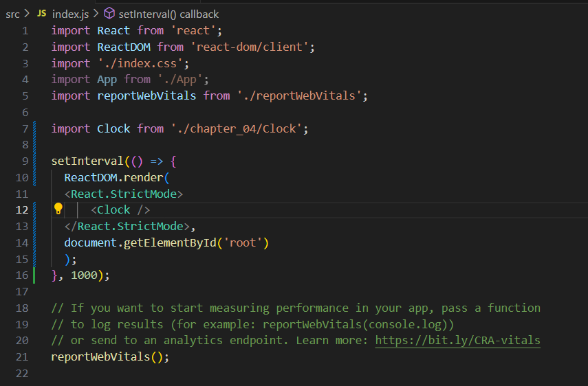
Task: Click reportWebVitals() call on line 21
Action: [107, 356]
